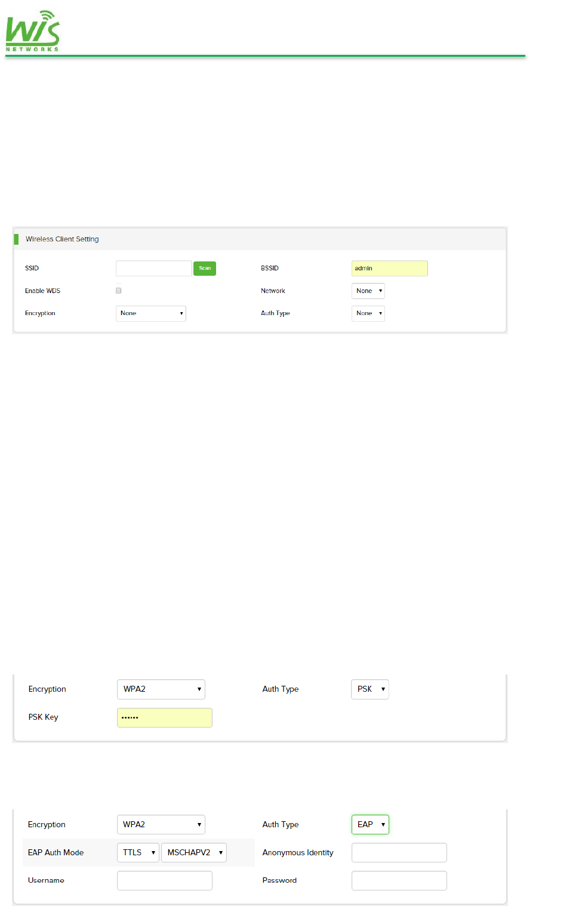The height and width of the screenshot is (906, 588).
Task: Focus the SSID input field
Action: tap(154, 269)
